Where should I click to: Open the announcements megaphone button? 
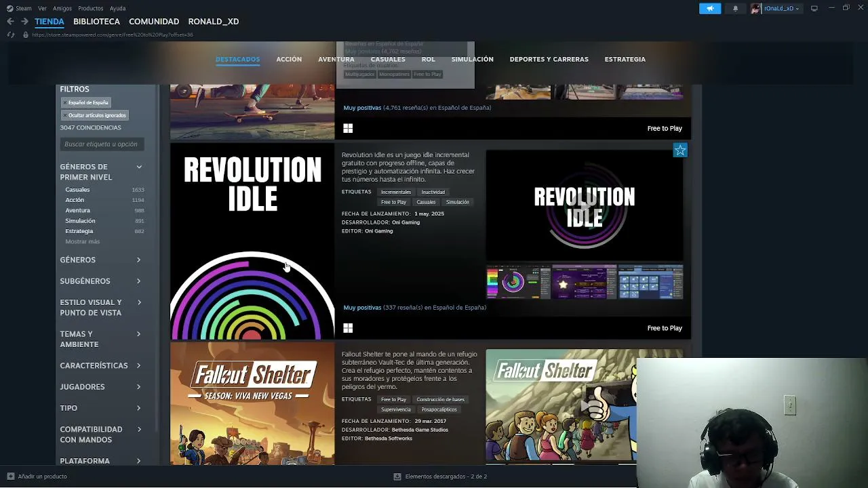click(x=710, y=8)
